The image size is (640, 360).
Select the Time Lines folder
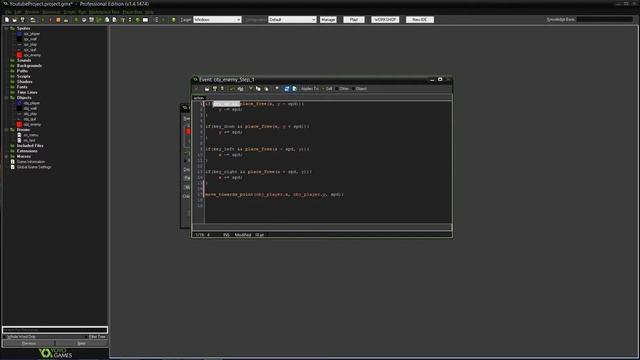coord(27,93)
